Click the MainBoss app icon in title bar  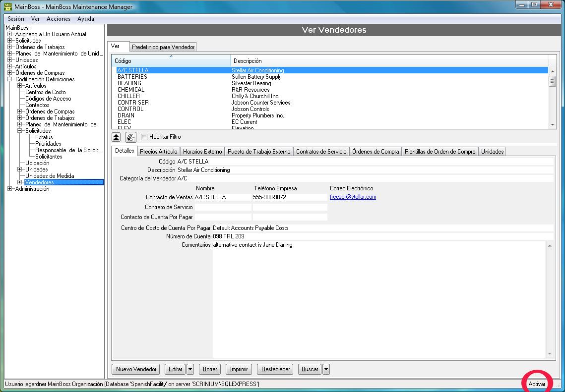7,6
